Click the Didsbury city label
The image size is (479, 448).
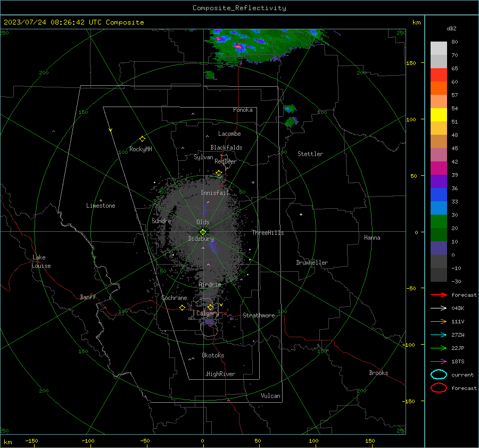click(x=201, y=239)
